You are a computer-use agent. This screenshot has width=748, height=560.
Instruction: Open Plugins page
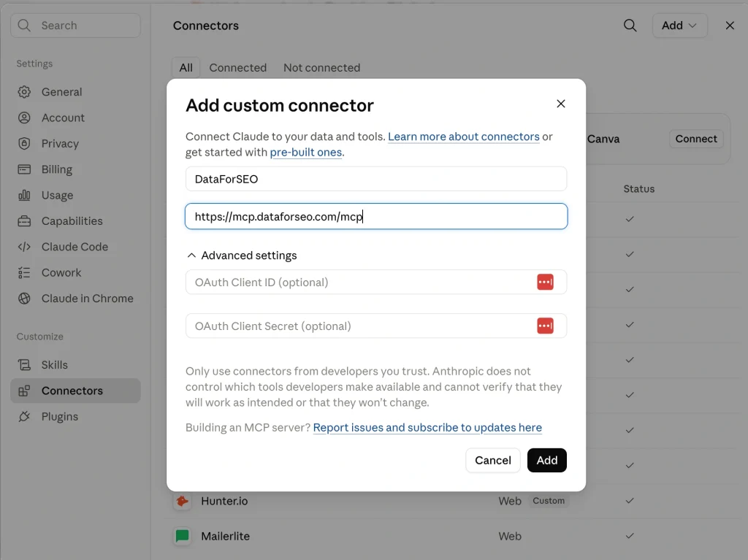pos(75,416)
